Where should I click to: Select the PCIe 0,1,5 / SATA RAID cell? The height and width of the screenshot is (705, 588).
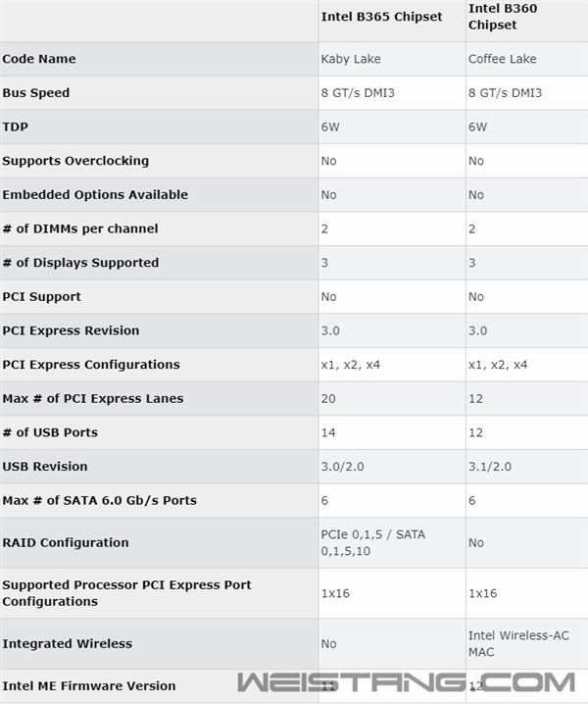point(373,542)
